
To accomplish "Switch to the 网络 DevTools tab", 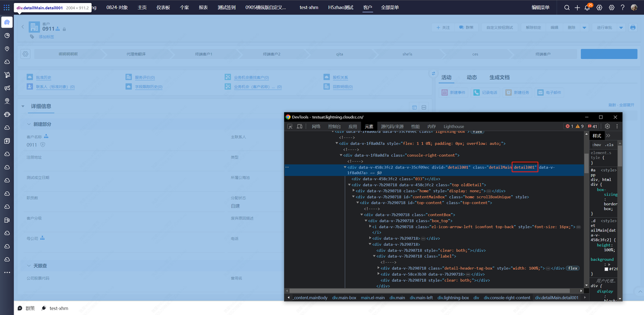I will pyautogui.click(x=316, y=127).
